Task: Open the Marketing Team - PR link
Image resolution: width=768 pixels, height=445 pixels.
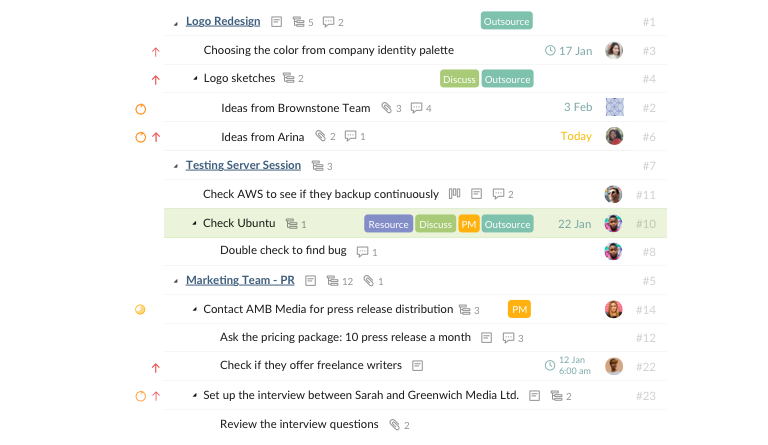Action: (240, 281)
